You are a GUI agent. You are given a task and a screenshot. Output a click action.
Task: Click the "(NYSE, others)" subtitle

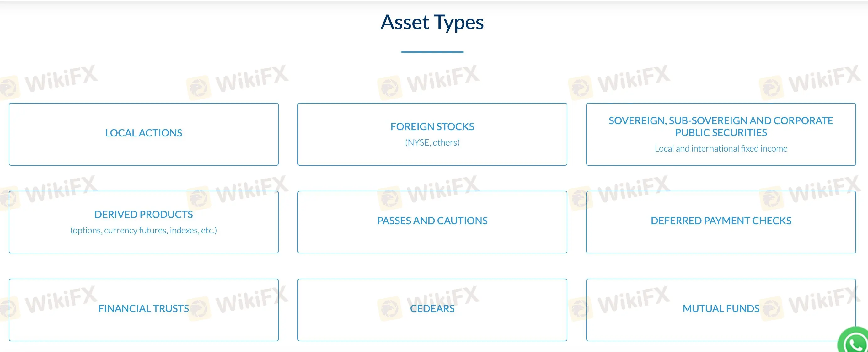432,142
